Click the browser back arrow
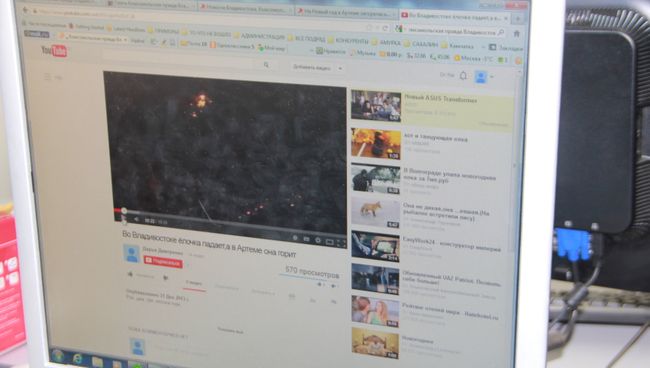 [x=25, y=9]
